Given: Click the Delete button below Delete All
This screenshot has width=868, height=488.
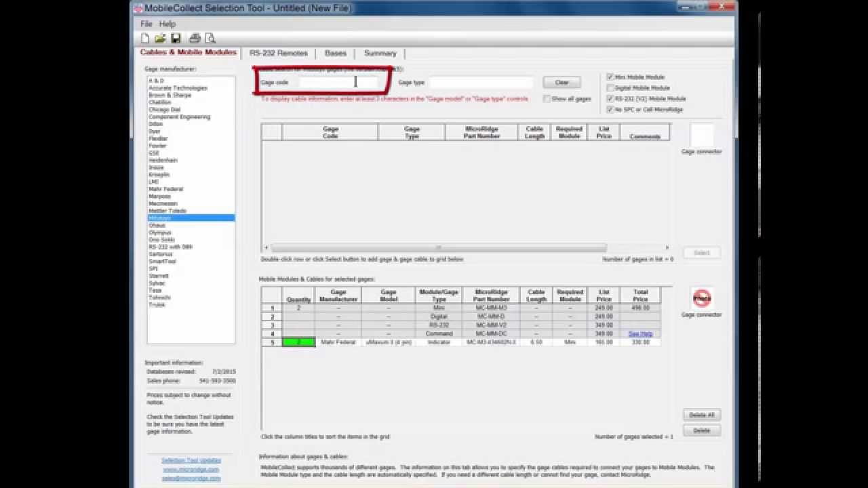Looking at the screenshot, I should coord(701,430).
